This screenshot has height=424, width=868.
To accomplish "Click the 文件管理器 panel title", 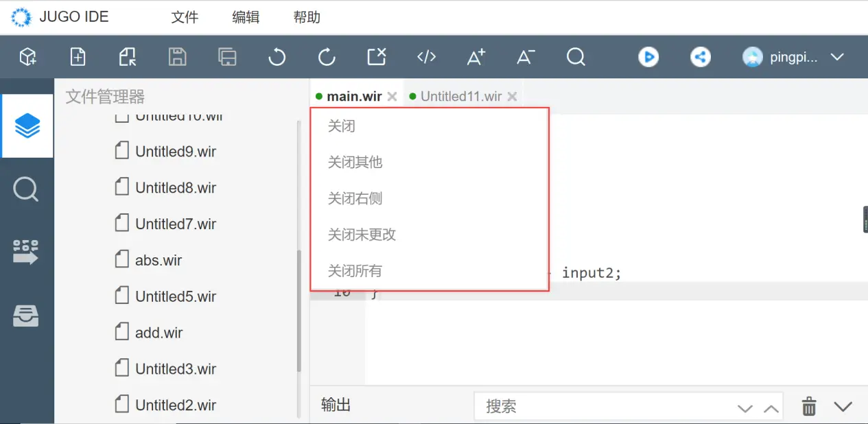I will click(106, 97).
